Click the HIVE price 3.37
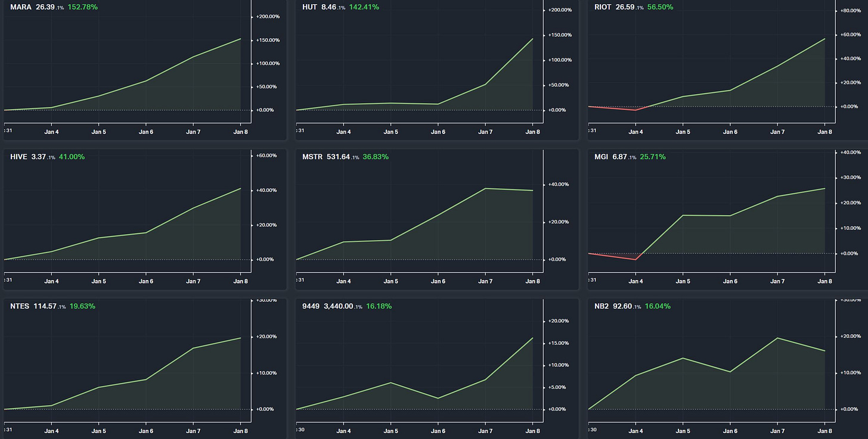The image size is (868, 439). click(39, 157)
